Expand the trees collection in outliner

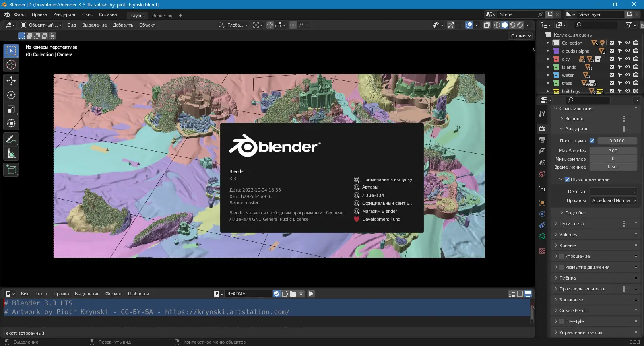click(548, 83)
